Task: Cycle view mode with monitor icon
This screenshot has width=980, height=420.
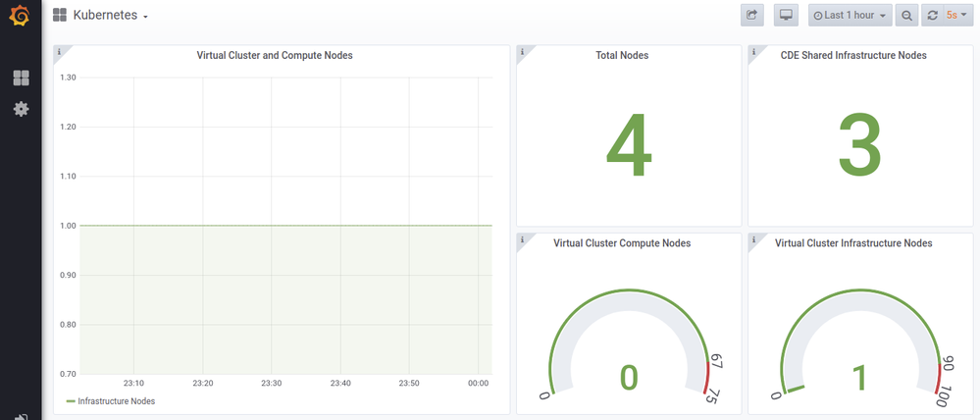Action: pyautogui.click(x=786, y=15)
